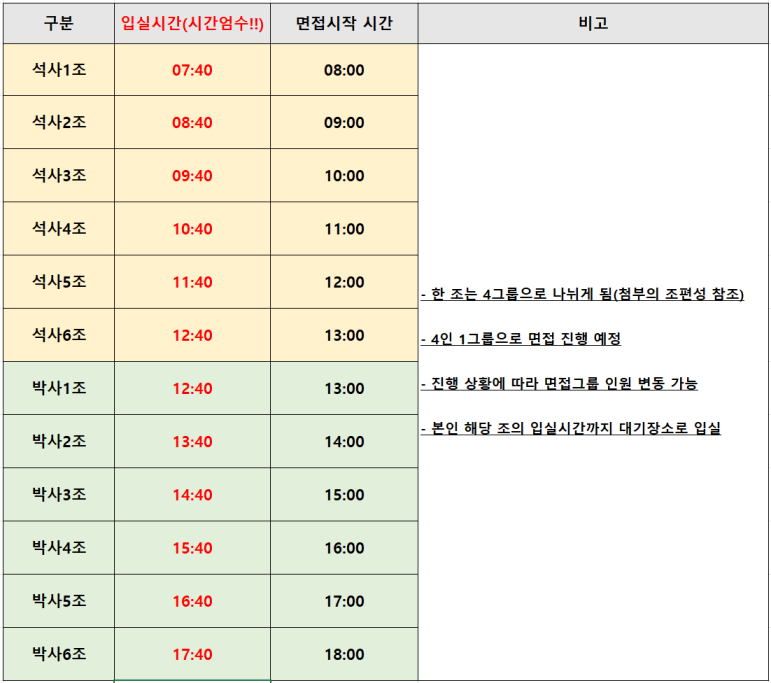Click the 박사1조 row label
Image resolution: width=771 pixels, height=683 pixels.
[x=59, y=388]
